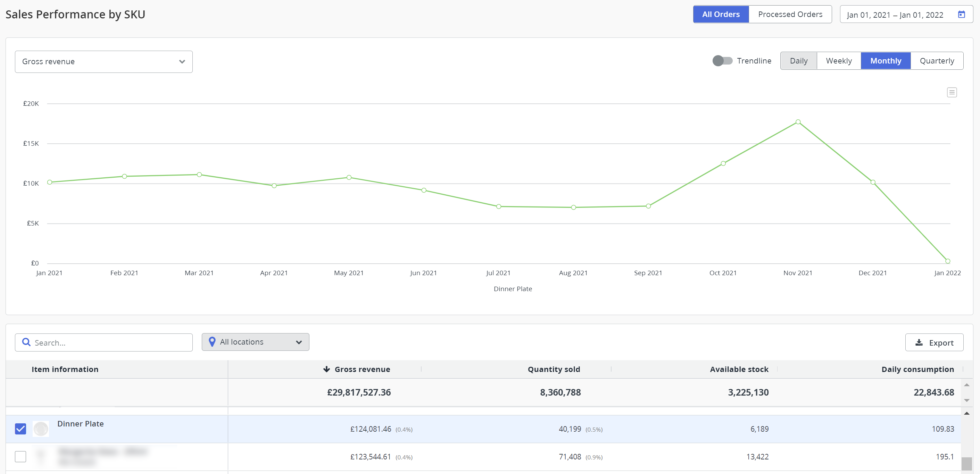Check the second row's checkbox
Image resolution: width=980 pixels, height=474 pixels.
click(20, 457)
